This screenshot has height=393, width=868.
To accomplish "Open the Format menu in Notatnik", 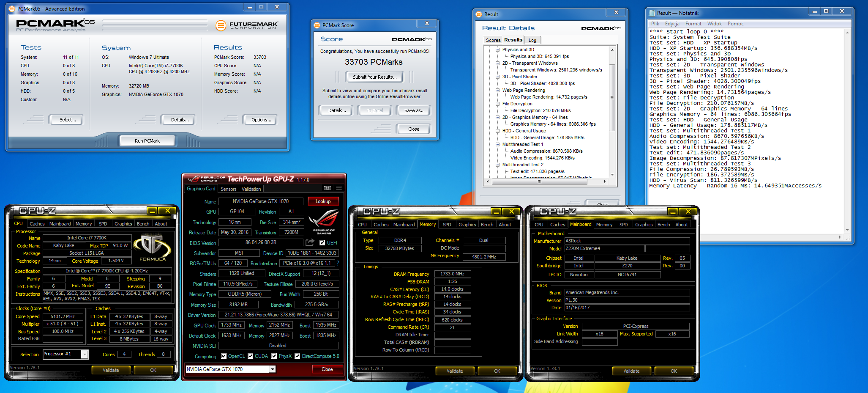I will pos(693,24).
